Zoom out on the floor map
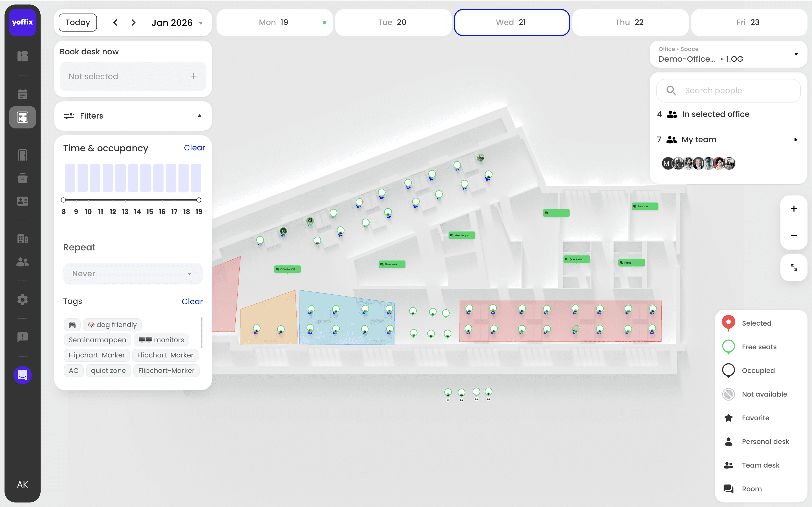Screen dimensions: 812x507 point(794,236)
